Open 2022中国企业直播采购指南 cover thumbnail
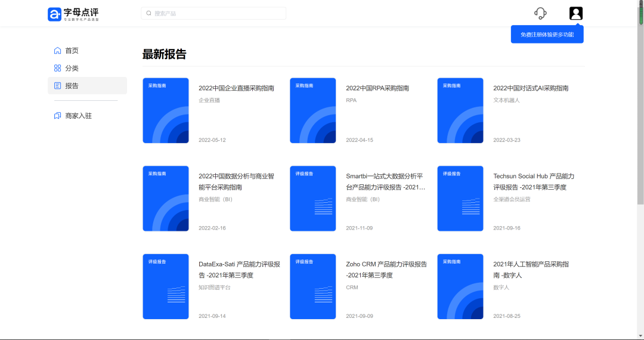This screenshot has width=644, height=340. tap(166, 110)
